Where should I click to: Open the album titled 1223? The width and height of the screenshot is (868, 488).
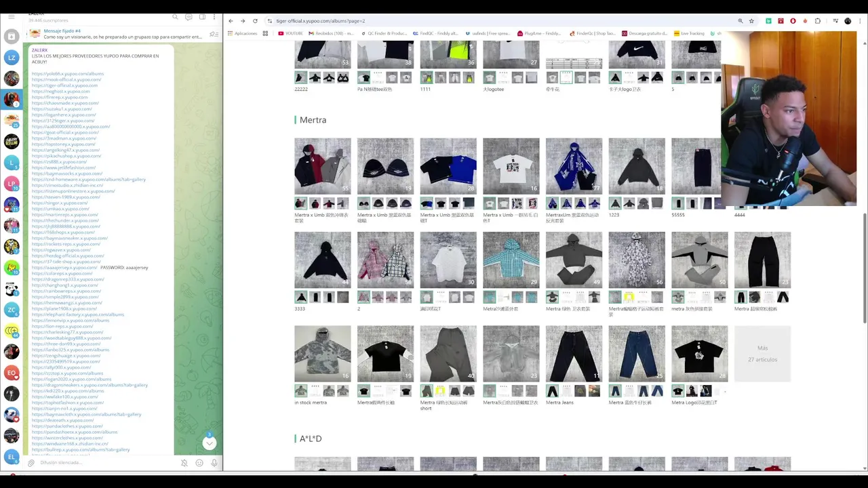pos(637,166)
